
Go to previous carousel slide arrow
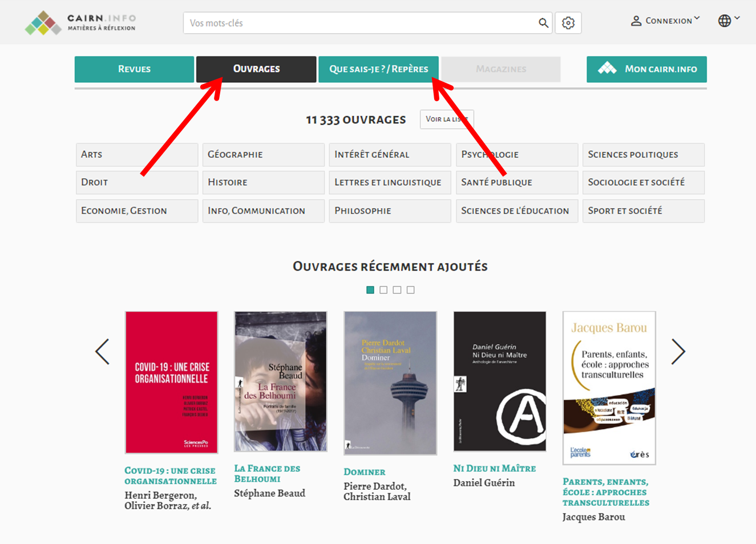coord(102,352)
